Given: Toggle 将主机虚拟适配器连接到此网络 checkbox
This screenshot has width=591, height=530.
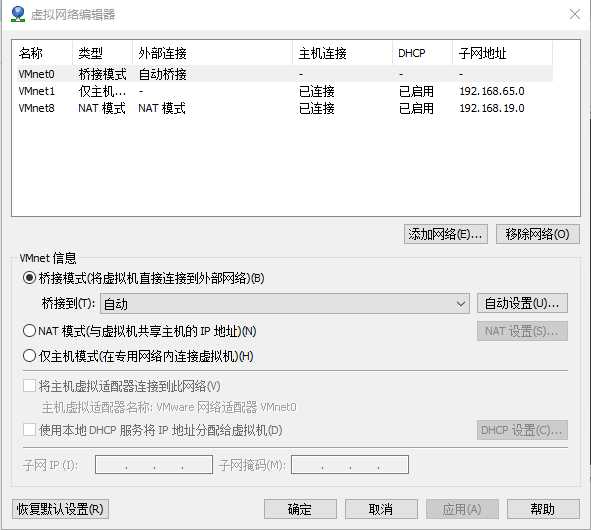Looking at the screenshot, I should tap(29, 386).
